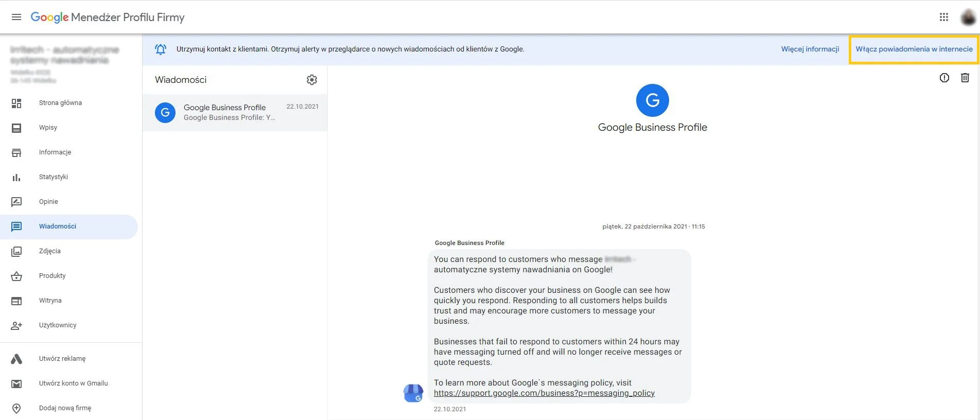The width and height of the screenshot is (980, 420).
Task: Click the Utwórz reklamę Ads icon
Action: click(x=16, y=359)
